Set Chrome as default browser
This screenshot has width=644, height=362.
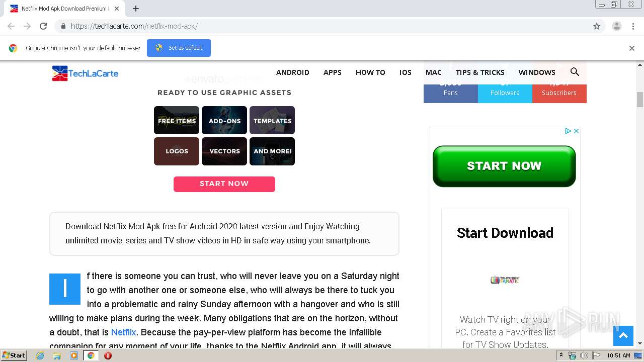pos(179,48)
